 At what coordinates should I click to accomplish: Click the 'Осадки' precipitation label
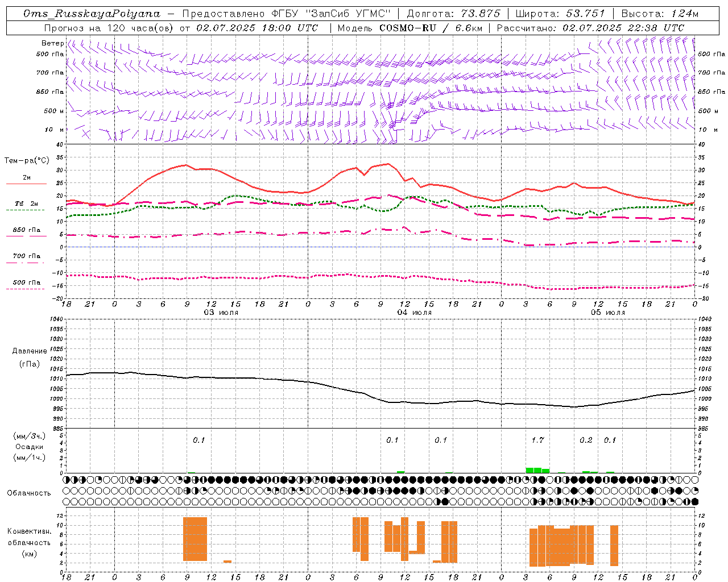[x=30, y=447]
